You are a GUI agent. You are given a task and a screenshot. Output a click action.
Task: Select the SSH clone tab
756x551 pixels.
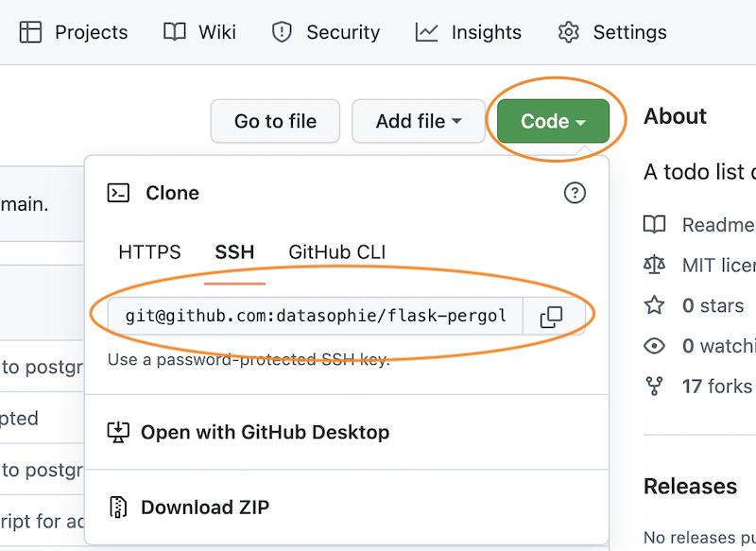pyautogui.click(x=234, y=252)
